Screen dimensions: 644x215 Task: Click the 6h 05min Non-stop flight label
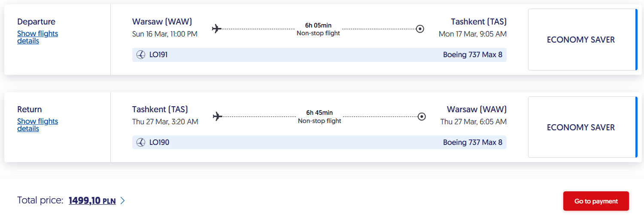(318, 29)
